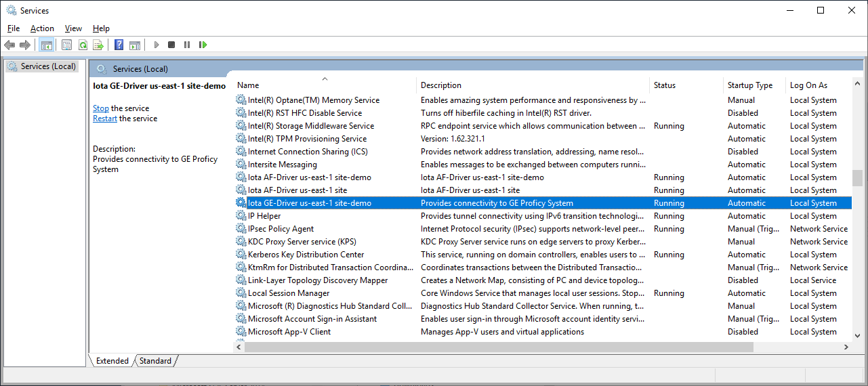Open the File menu

click(x=14, y=28)
